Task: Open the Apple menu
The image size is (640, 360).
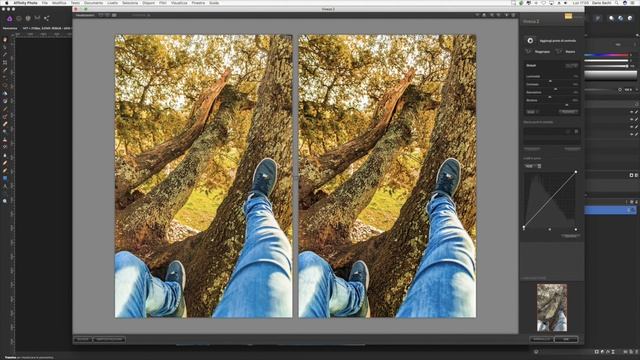Action: (7, 3)
